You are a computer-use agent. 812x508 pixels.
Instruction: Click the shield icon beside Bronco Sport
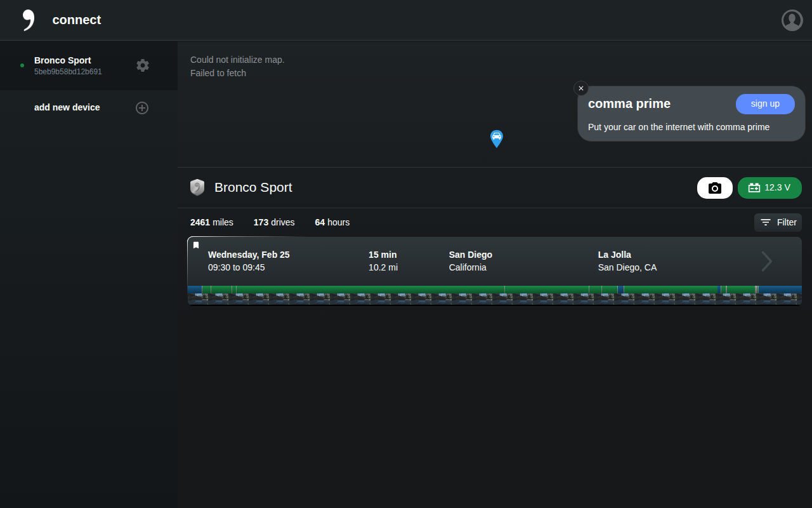197,187
